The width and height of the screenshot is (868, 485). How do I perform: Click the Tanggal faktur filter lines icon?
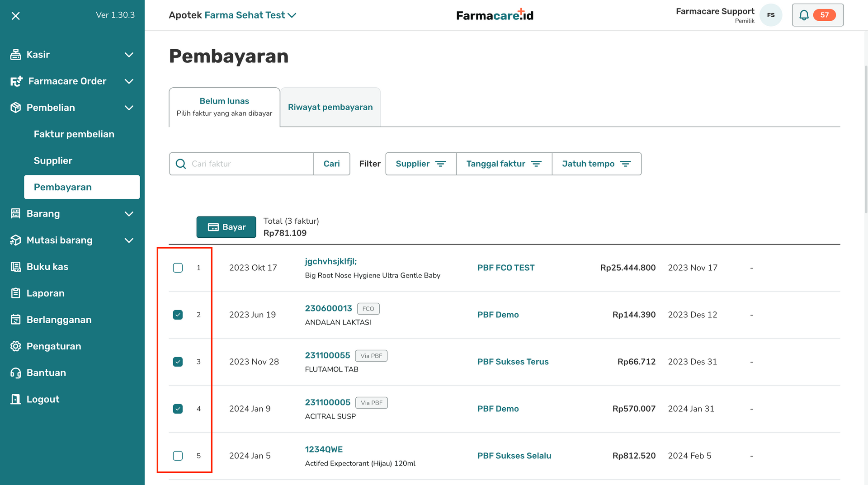(x=536, y=164)
